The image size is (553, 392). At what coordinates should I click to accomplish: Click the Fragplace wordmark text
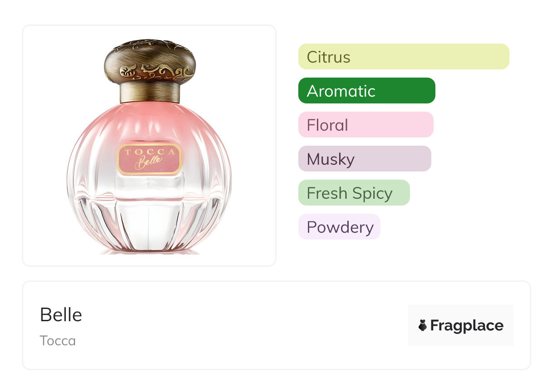click(x=467, y=326)
